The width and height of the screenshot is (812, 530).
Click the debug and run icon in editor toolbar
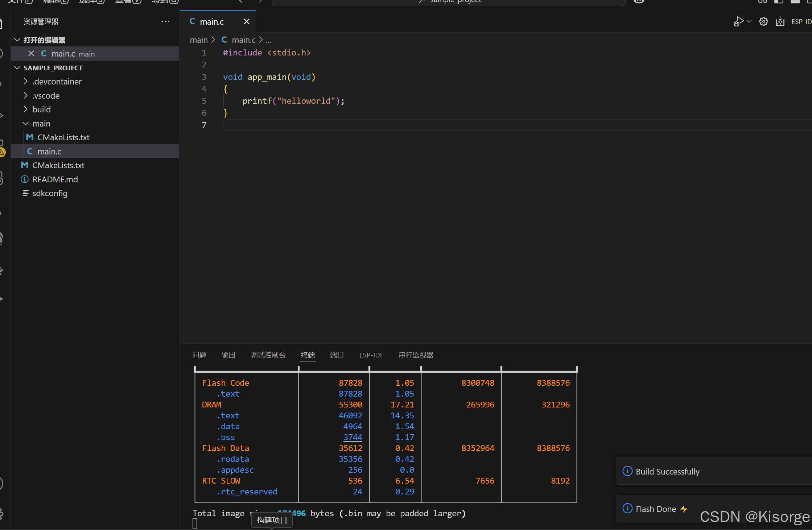[x=738, y=22]
